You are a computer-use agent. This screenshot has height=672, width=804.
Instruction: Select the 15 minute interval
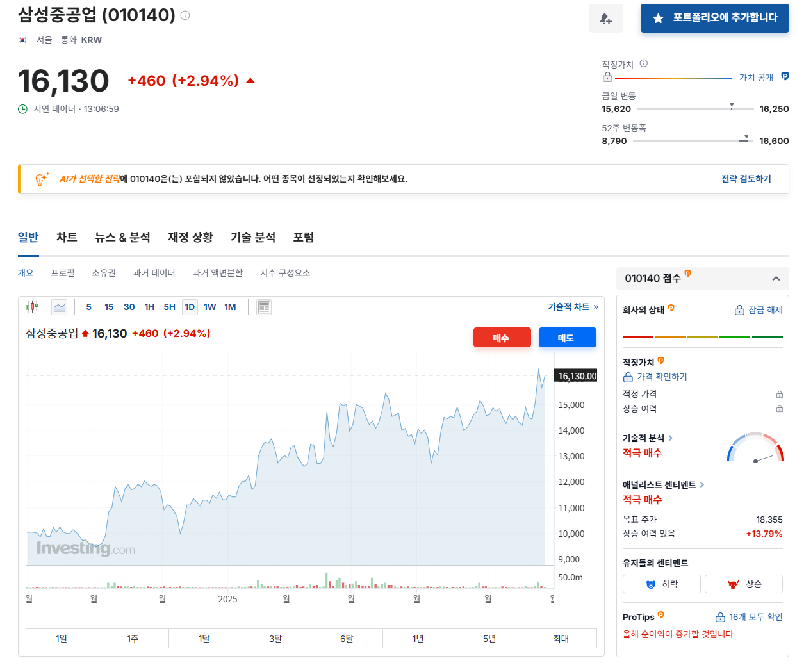point(109,307)
